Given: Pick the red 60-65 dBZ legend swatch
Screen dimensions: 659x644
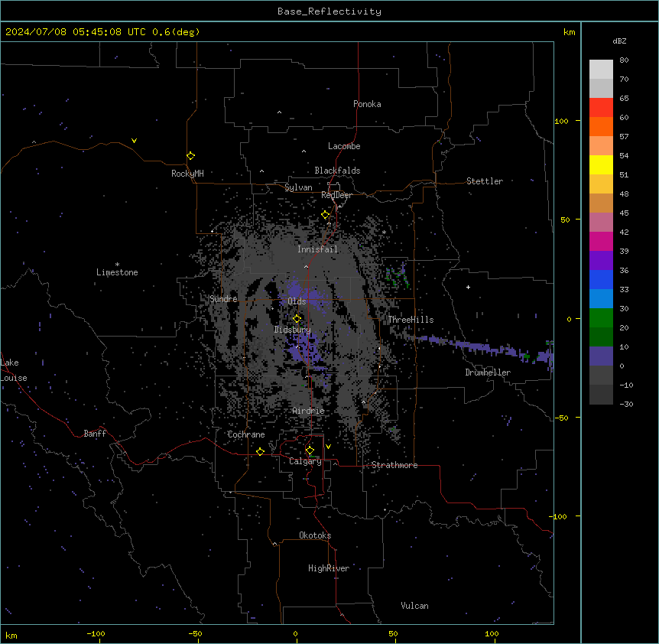Looking at the screenshot, I should click(x=601, y=108).
